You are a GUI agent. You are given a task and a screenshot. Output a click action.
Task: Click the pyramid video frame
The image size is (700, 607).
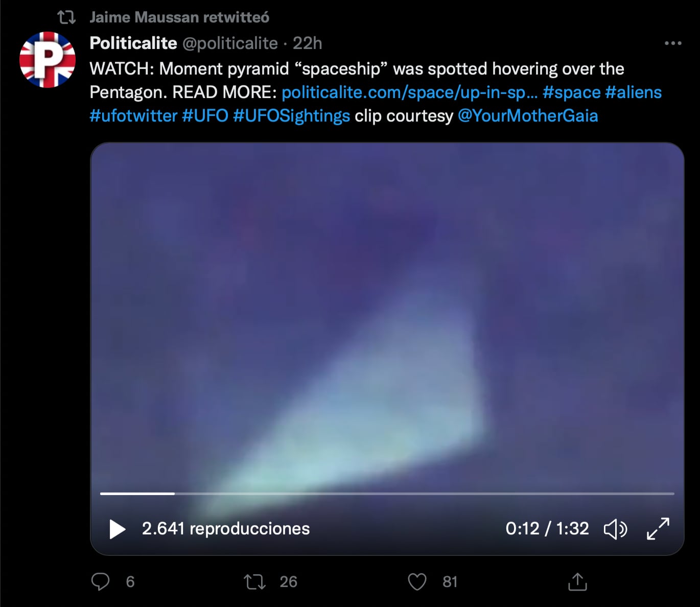tap(387, 317)
